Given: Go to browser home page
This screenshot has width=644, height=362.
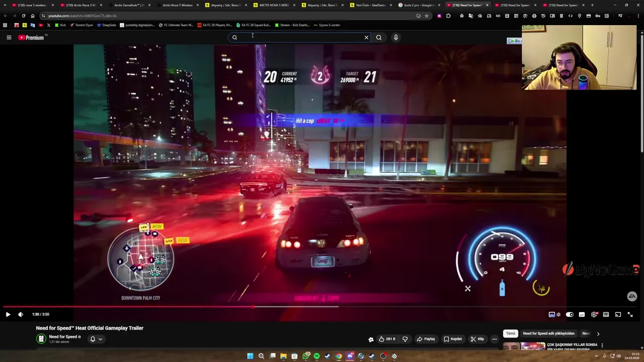Looking at the screenshot, I should pos(33,16).
